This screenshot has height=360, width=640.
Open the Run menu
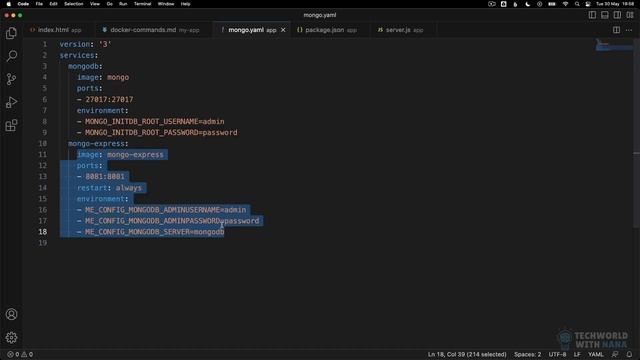pos(123,4)
